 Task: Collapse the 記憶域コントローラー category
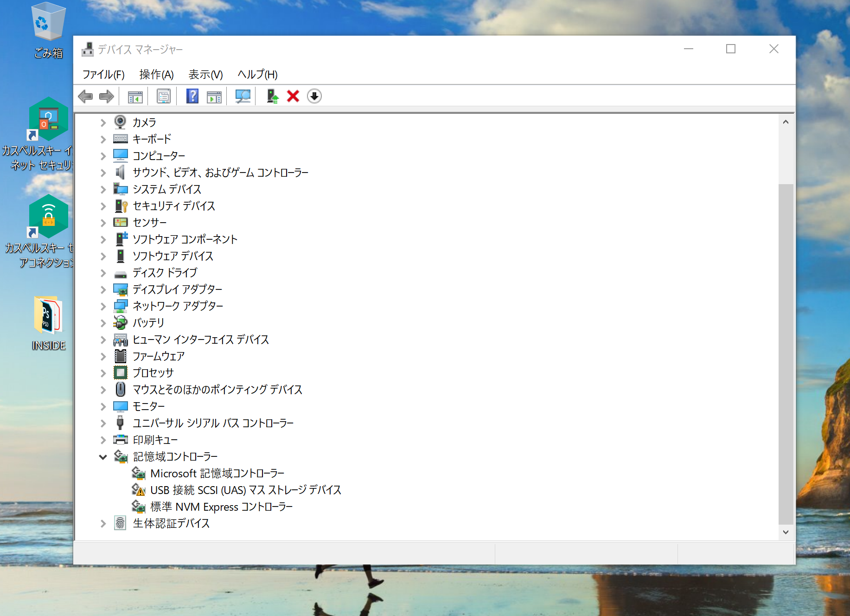[103, 457]
